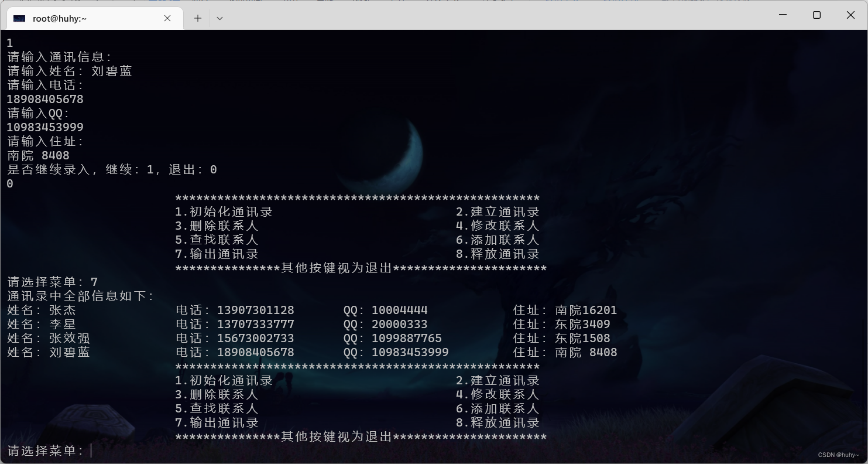The height and width of the screenshot is (464, 868).
Task: Click the terminal icon on the tab
Action: [x=19, y=19]
